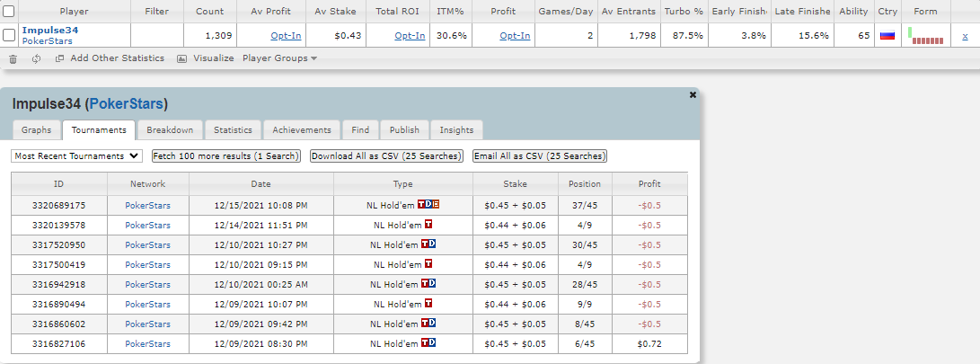
Task: Select the Insights tab
Action: (456, 130)
